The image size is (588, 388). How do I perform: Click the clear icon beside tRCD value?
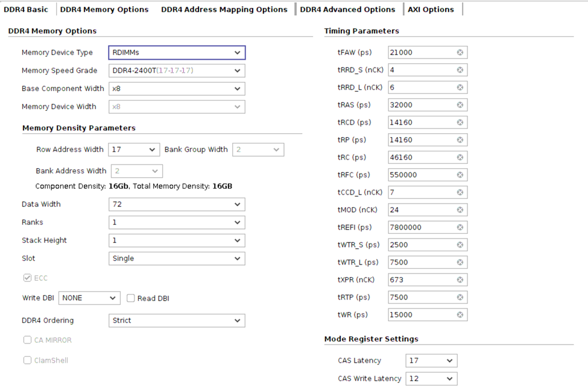(460, 122)
